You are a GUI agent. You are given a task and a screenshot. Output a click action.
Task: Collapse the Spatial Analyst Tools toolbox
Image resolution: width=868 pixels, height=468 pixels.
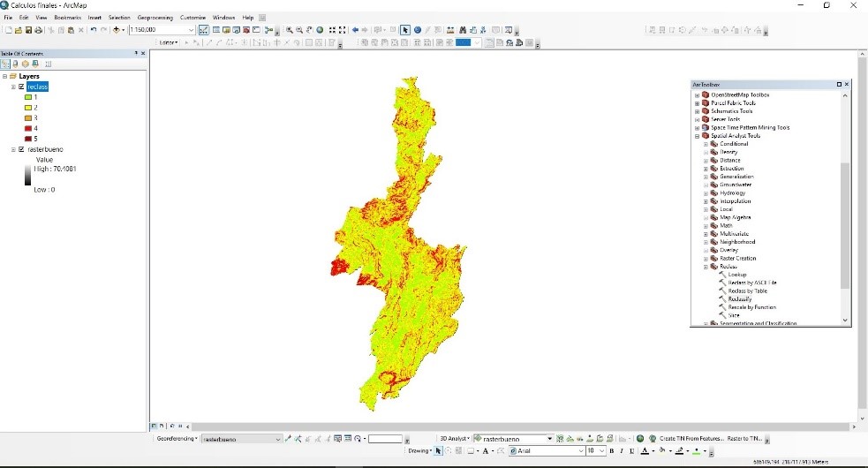coord(697,136)
